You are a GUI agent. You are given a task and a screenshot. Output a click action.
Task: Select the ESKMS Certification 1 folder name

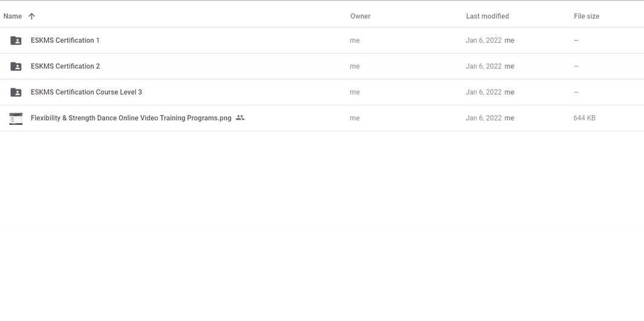click(65, 41)
